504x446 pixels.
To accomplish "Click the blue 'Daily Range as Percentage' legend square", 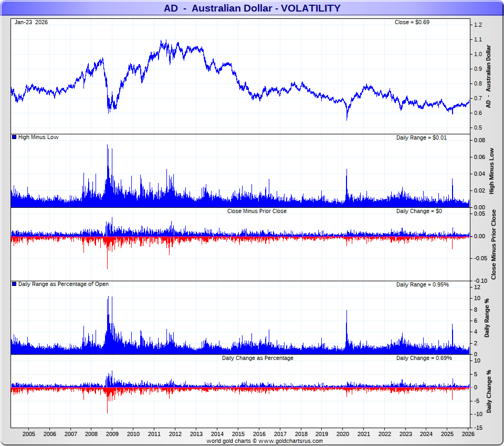I will [14, 284].
